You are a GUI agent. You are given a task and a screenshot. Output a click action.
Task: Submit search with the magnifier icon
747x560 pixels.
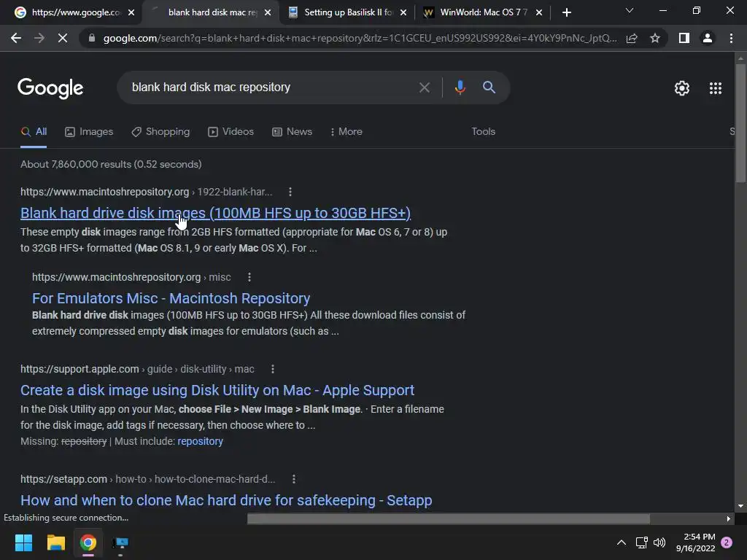489,87
